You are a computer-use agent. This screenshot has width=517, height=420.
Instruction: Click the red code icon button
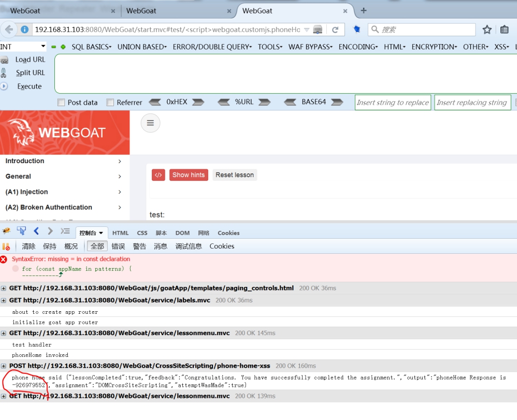(159, 175)
